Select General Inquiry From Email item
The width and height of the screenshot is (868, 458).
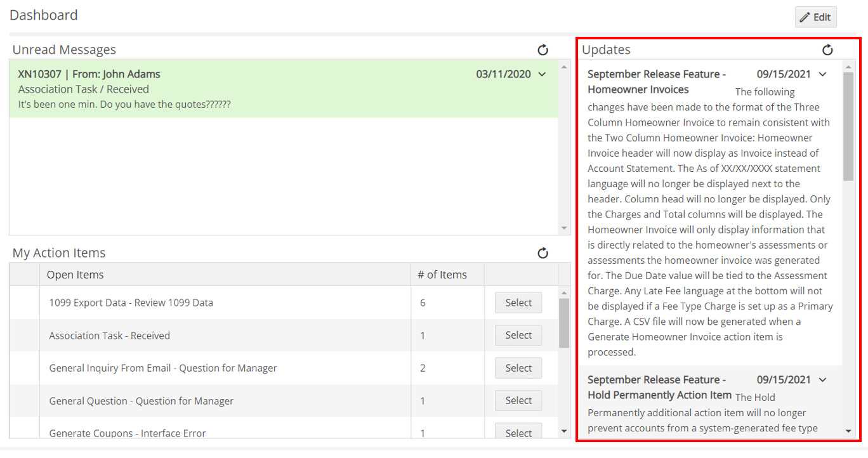pyautogui.click(x=518, y=368)
